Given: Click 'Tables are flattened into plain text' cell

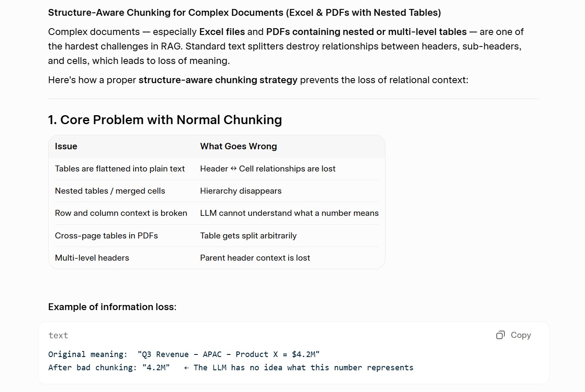Looking at the screenshot, I should coord(120,169).
